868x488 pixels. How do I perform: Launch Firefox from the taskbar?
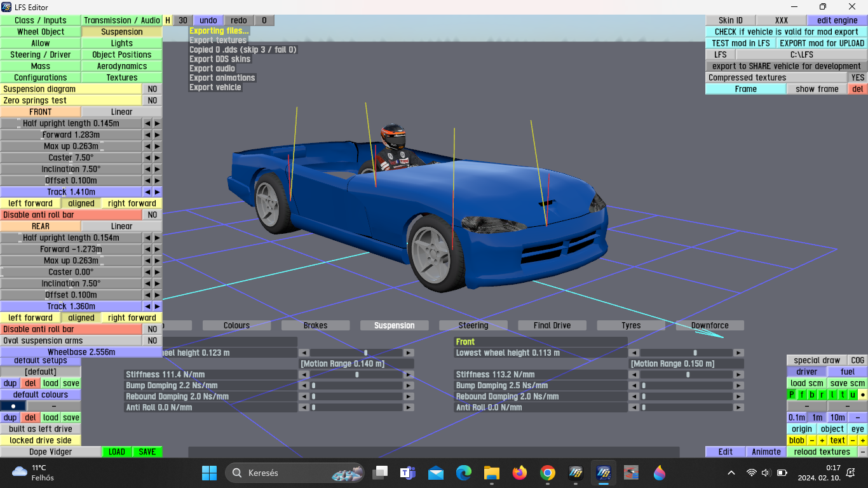click(519, 473)
